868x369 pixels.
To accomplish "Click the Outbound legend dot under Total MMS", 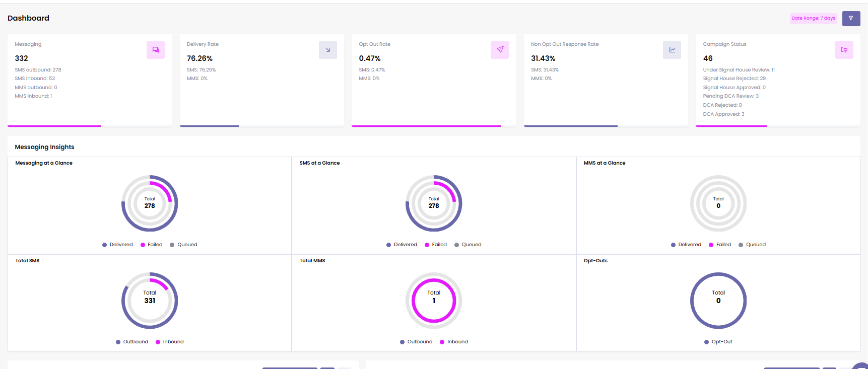I will [402, 342].
